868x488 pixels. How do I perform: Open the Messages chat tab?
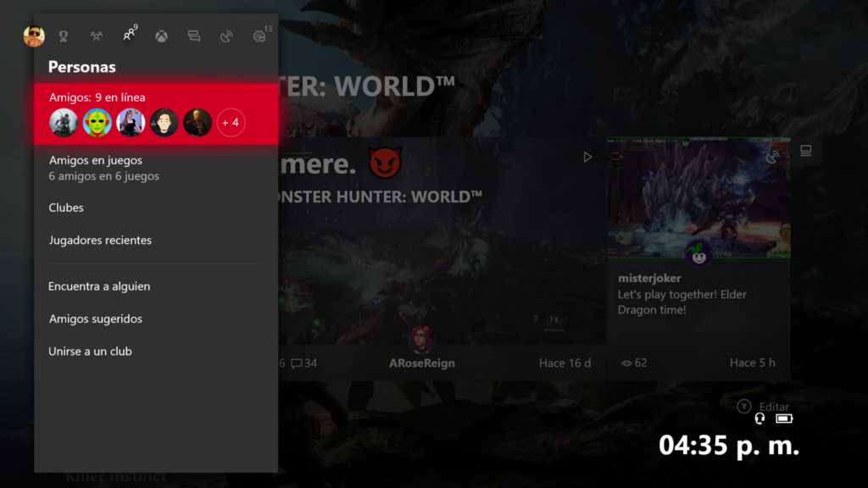[x=193, y=36]
